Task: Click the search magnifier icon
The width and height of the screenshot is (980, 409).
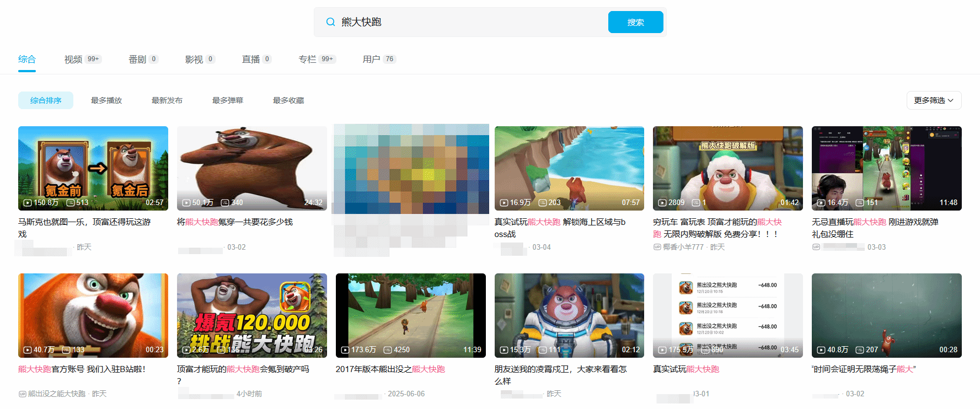Action: [x=330, y=22]
